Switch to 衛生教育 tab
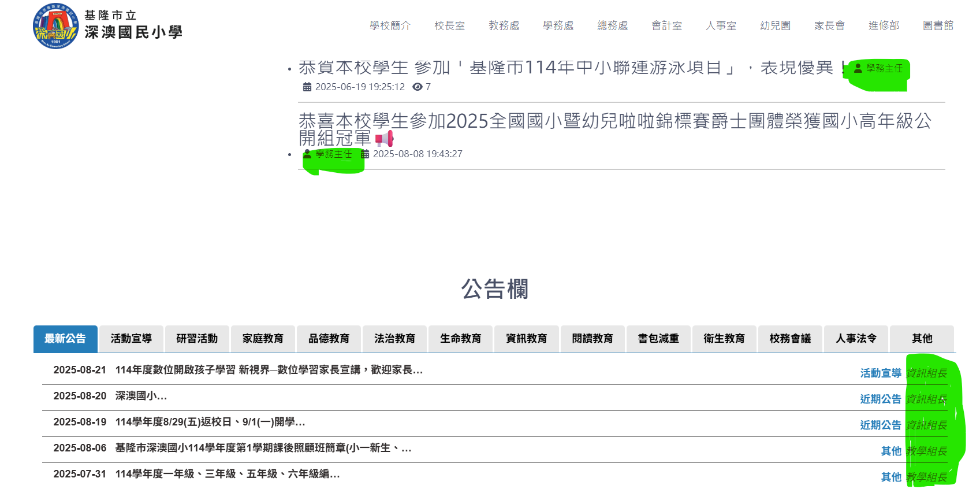 point(724,339)
